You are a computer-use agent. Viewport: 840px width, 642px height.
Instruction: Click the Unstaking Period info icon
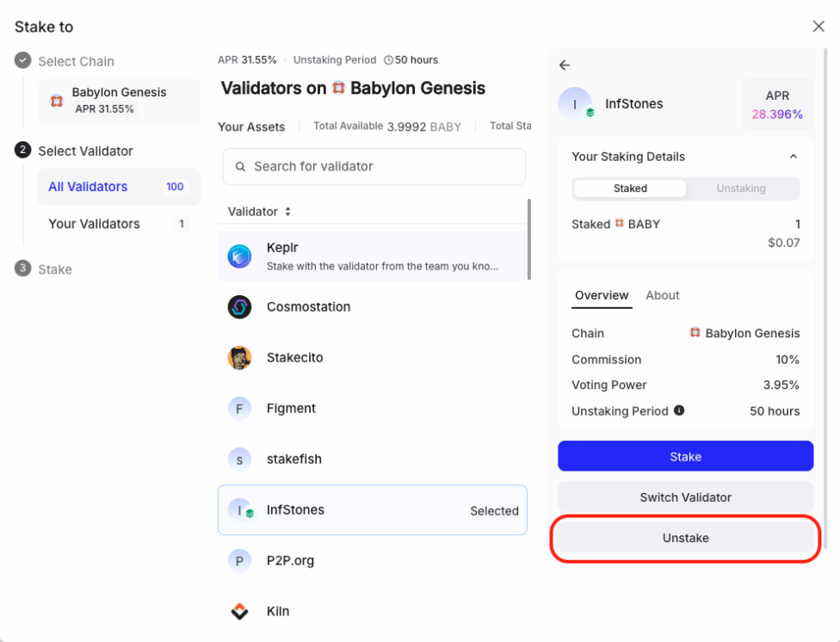click(x=679, y=411)
